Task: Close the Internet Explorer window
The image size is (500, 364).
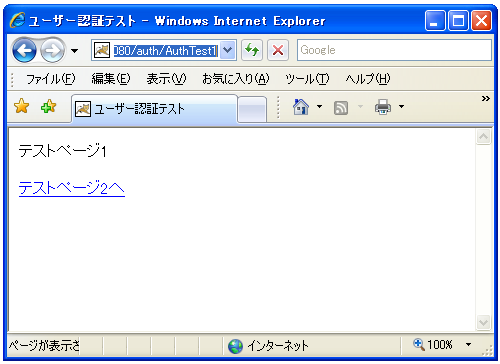Action: pos(481,21)
